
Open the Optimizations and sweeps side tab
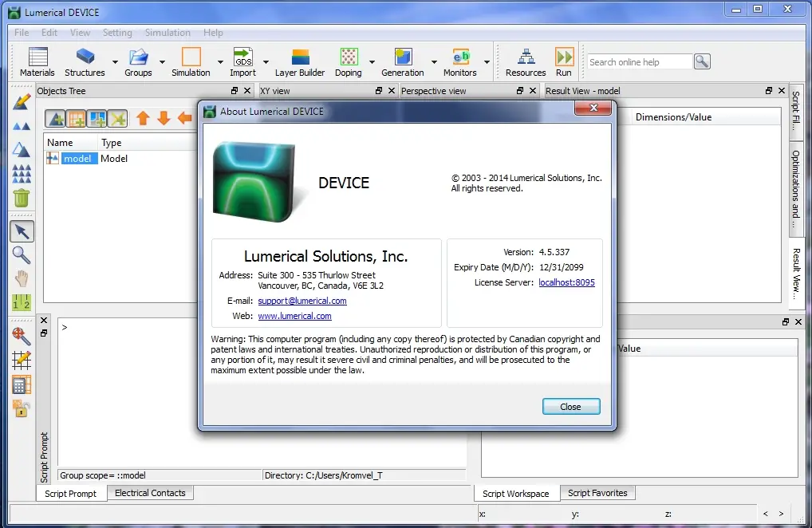click(x=796, y=189)
